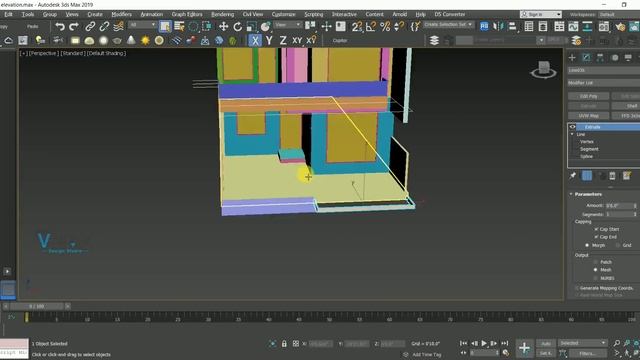The width and height of the screenshot is (640, 360).
Task: Open the Sign In dropdown
Action: coord(540,14)
